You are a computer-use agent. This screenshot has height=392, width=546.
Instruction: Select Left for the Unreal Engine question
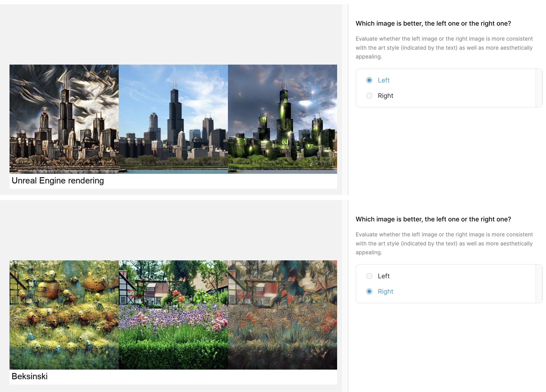pyautogui.click(x=369, y=80)
